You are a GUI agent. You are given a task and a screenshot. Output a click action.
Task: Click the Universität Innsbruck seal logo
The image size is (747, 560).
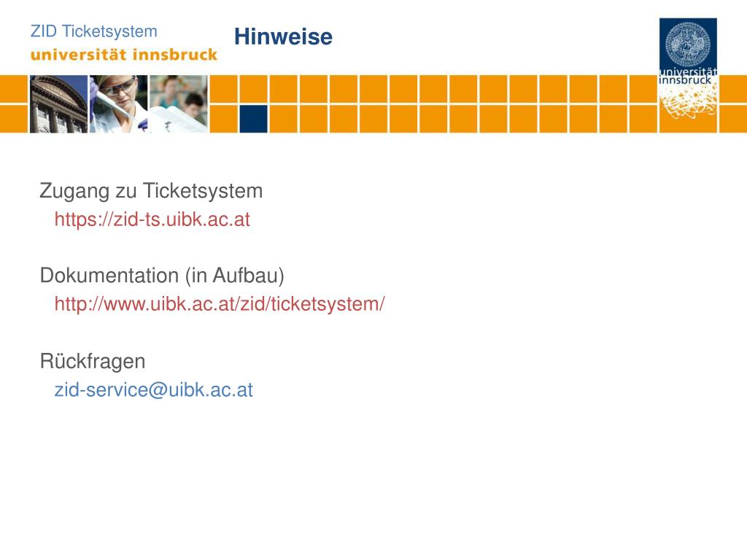[687, 44]
